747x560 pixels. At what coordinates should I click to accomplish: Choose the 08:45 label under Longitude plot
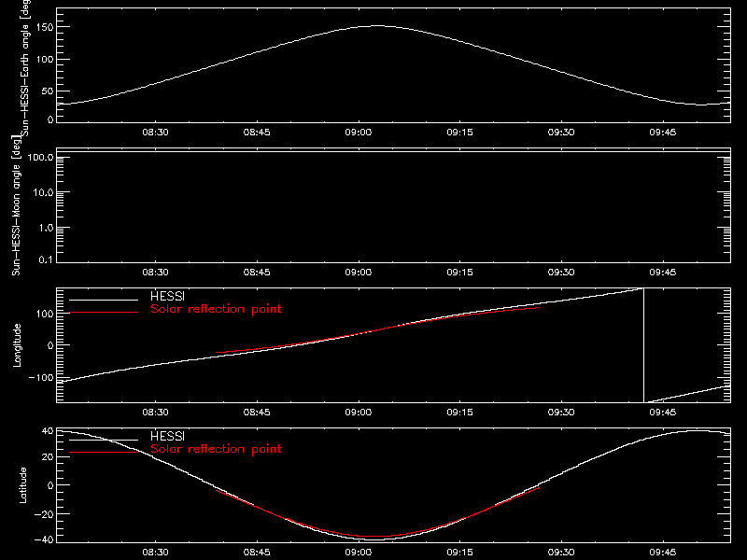(257, 412)
